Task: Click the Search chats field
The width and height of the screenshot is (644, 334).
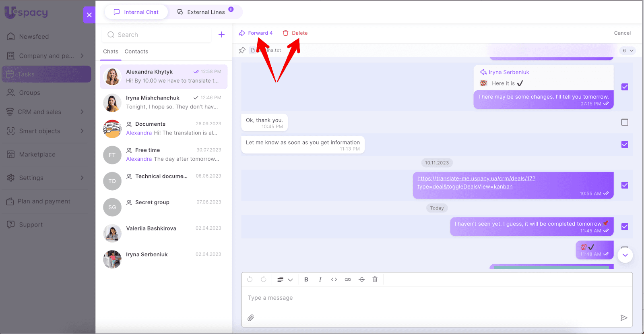Action: pos(157,35)
